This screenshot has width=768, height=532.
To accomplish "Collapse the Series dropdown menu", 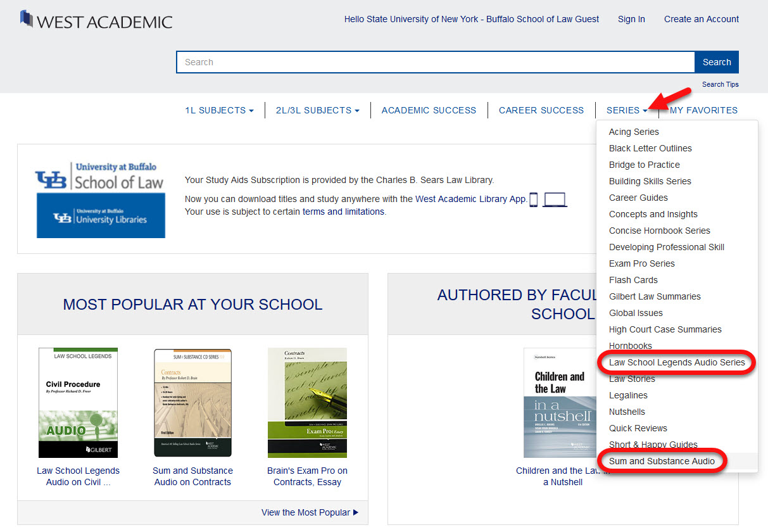I will [x=627, y=110].
